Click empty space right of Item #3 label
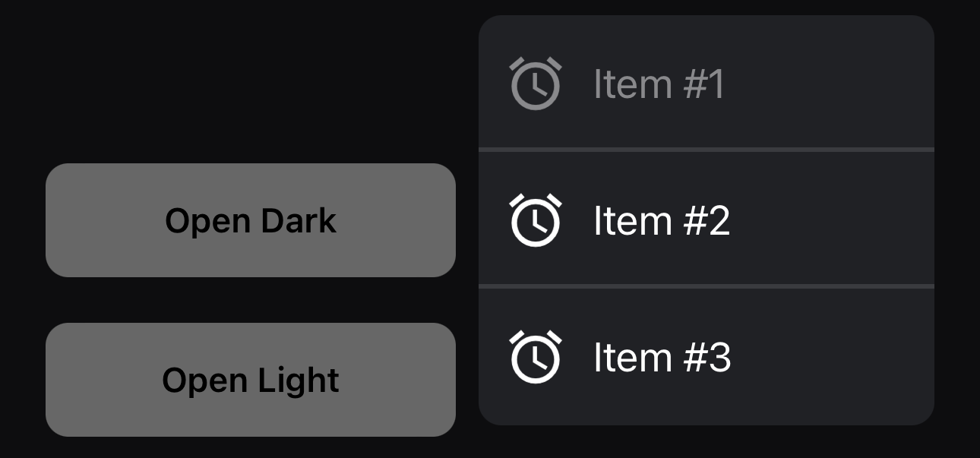 (836, 357)
